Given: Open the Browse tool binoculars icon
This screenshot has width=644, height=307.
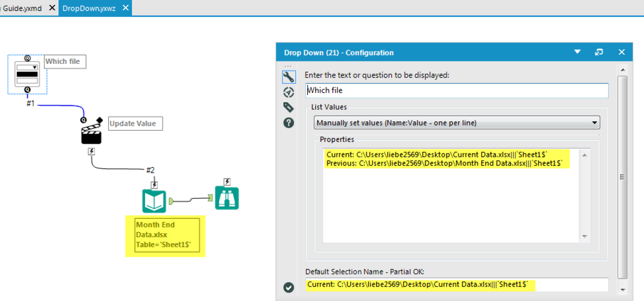Looking at the screenshot, I should click(227, 197).
